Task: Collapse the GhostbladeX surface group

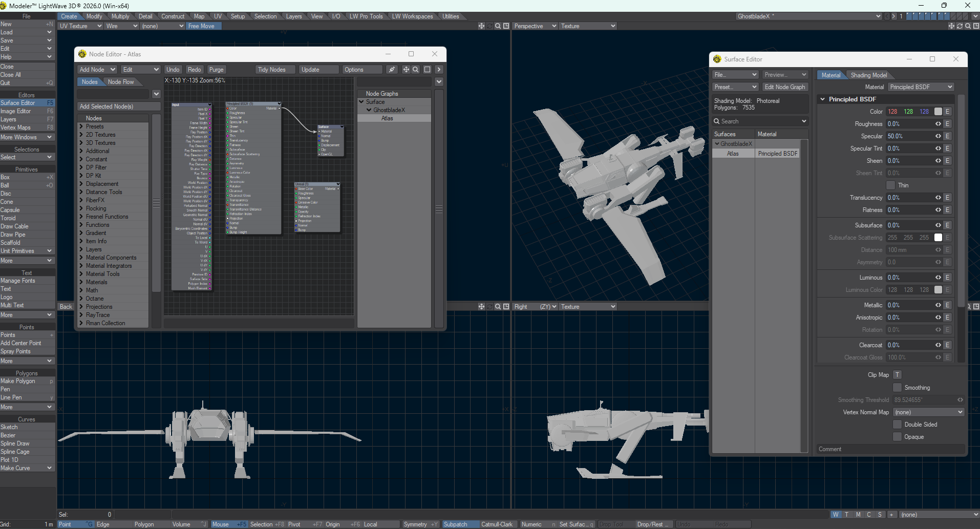Action: pyautogui.click(x=717, y=144)
